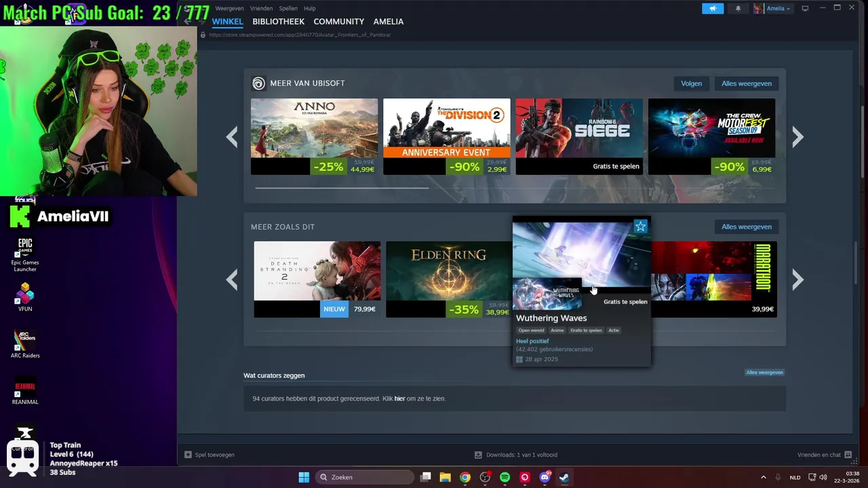The height and width of the screenshot is (488, 868).
Task: Open the Hulp menu
Action: [x=310, y=8]
